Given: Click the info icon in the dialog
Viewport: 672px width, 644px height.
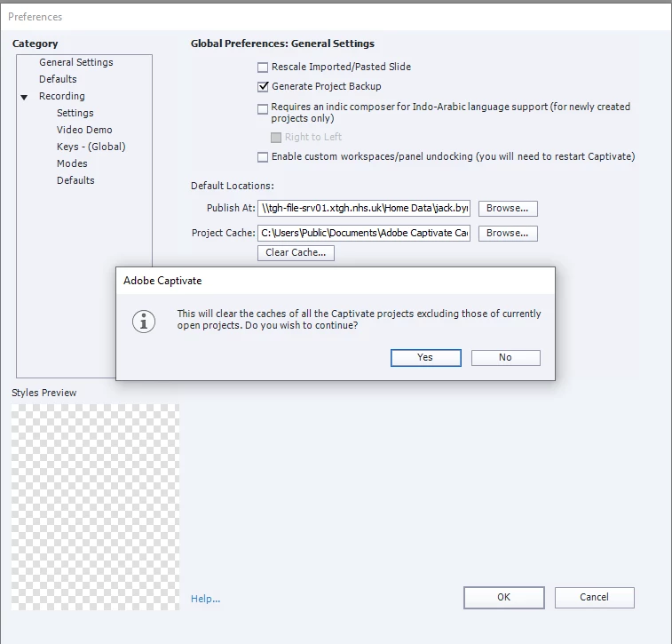Looking at the screenshot, I should tap(144, 322).
